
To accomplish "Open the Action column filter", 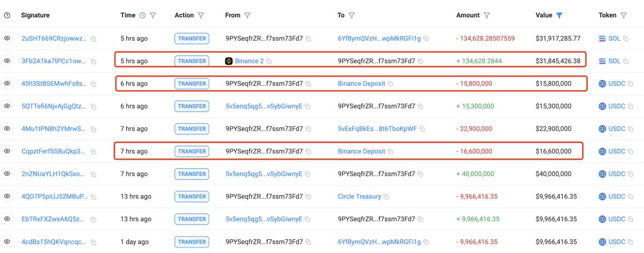I will coord(201,16).
